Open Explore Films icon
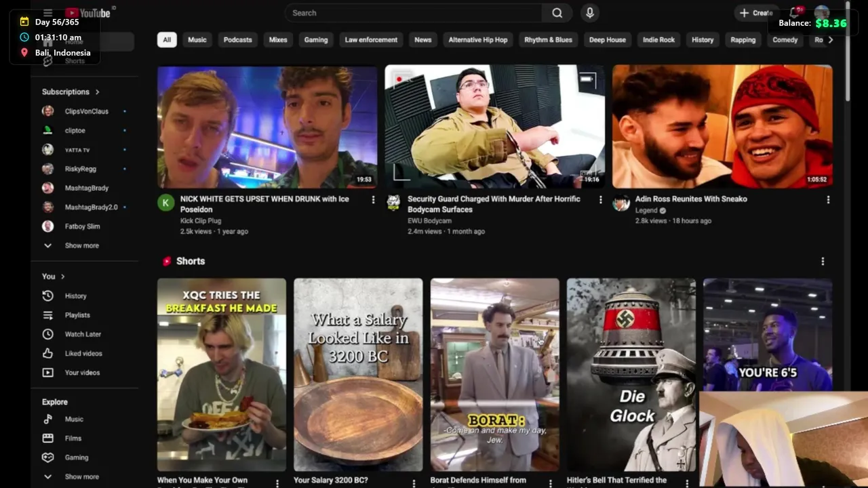868x488 pixels. coord(47,439)
